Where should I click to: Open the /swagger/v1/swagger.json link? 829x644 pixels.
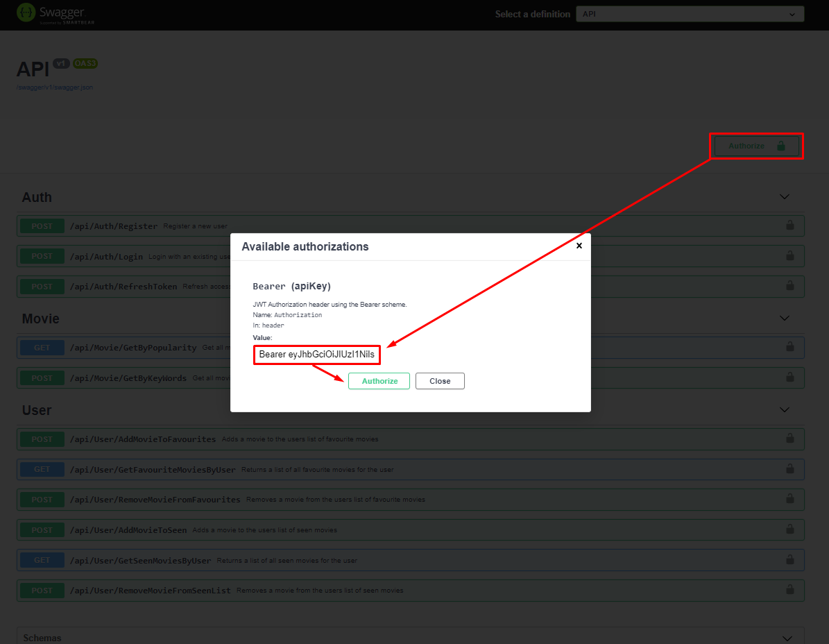54,87
